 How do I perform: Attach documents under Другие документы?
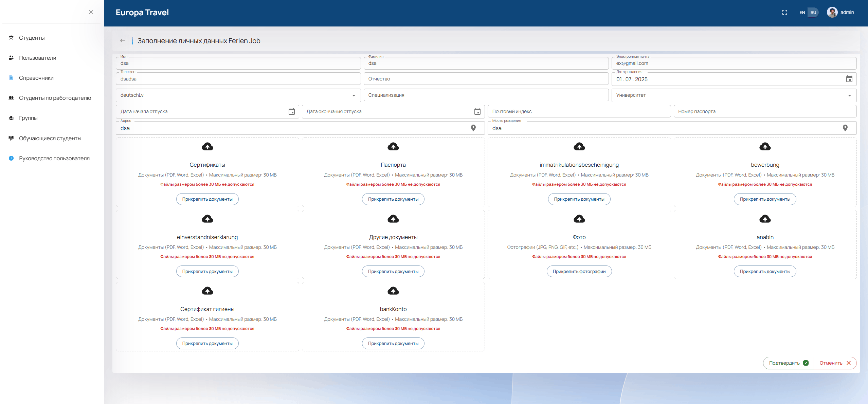click(x=393, y=272)
